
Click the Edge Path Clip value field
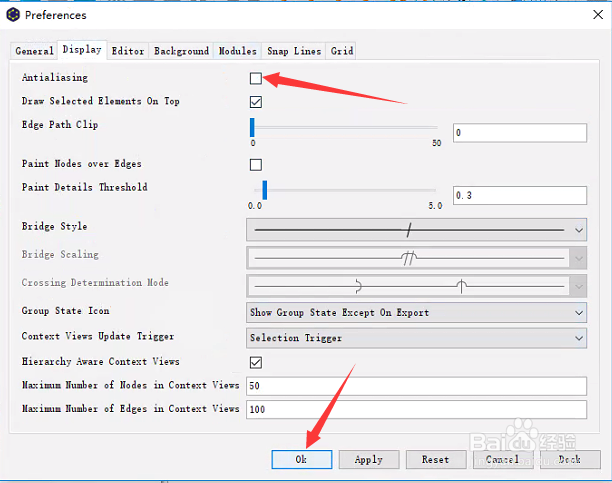pos(519,133)
